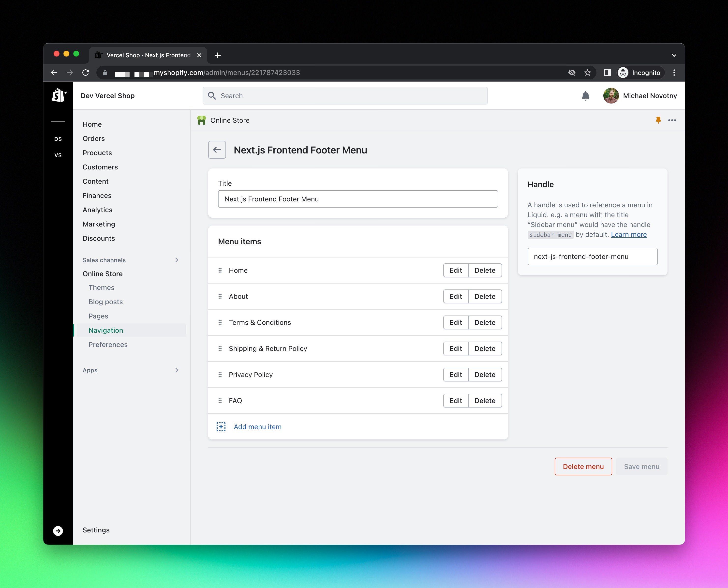Edit the FAQ menu item
The height and width of the screenshot is (588, 728).
point(456,401)
